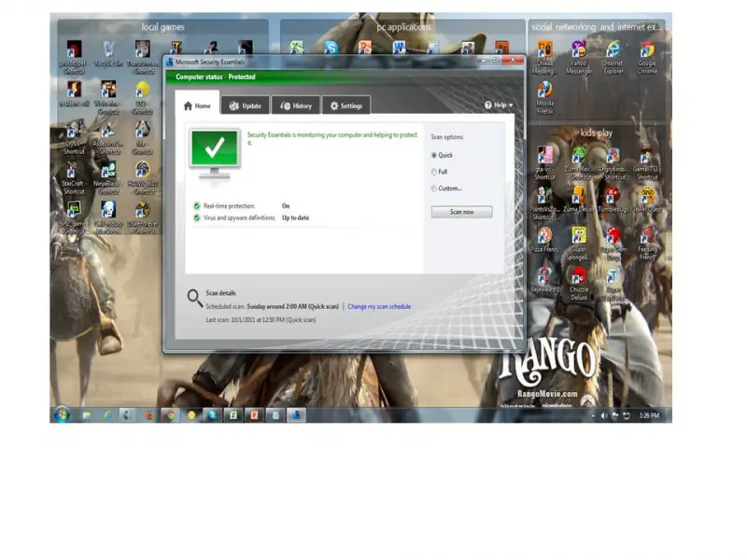The height and width of the screenshot is (560, 747).
Task: Expand the Help dropdown menu
Action: tap(499, 105)
